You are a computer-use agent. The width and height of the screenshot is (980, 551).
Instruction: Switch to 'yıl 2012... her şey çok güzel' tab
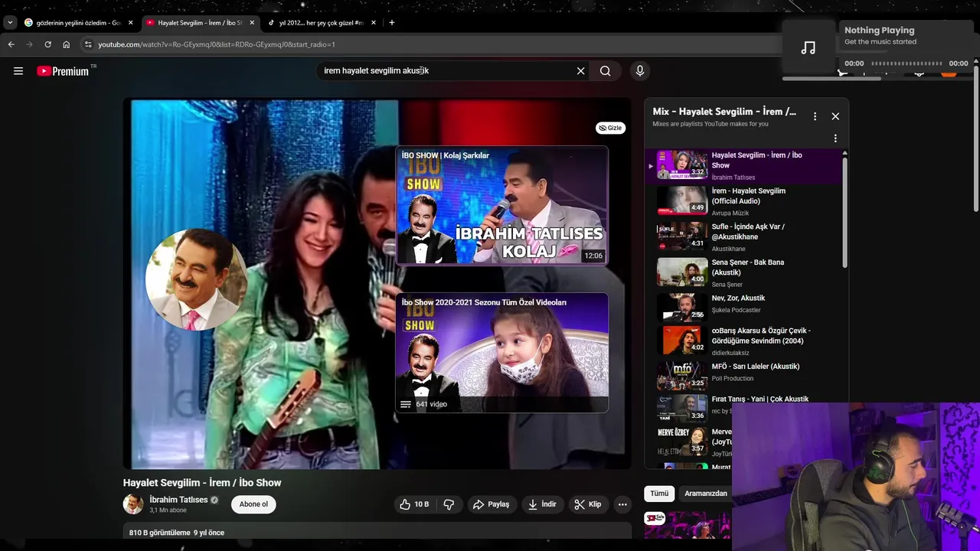pos(320,23)
